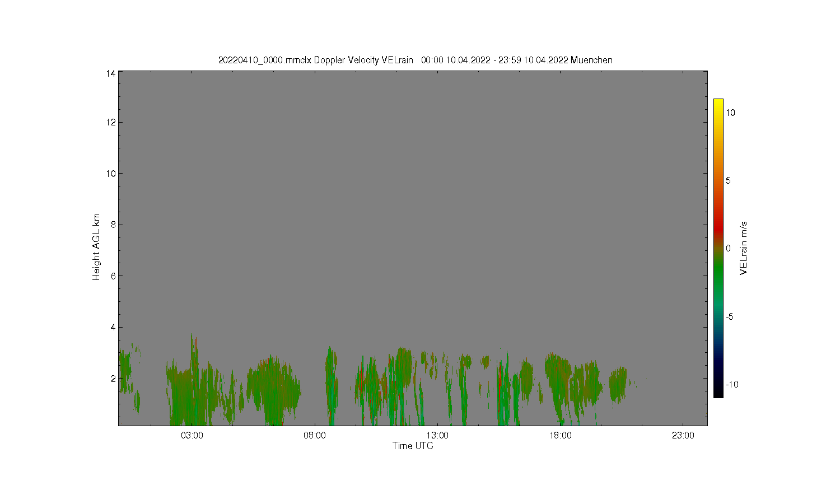Click the colorbar value -10 label

[x=731, y=384]
